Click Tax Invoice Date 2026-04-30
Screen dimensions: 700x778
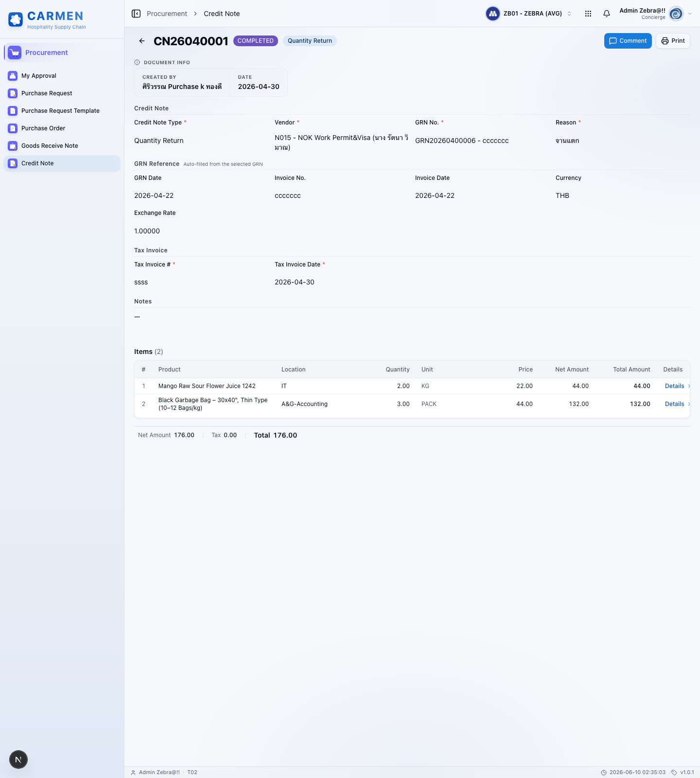point(295,282)
